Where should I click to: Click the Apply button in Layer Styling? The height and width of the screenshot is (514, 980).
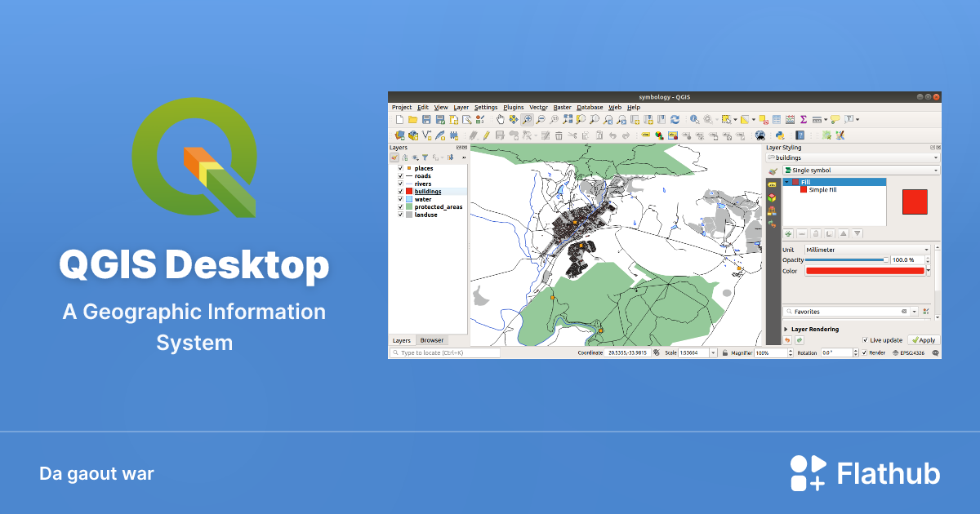(x=924, y=339)
